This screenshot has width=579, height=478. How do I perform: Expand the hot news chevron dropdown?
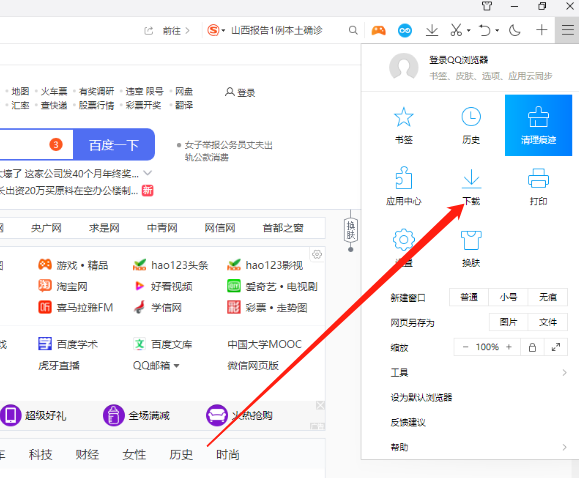pos(147,173)
